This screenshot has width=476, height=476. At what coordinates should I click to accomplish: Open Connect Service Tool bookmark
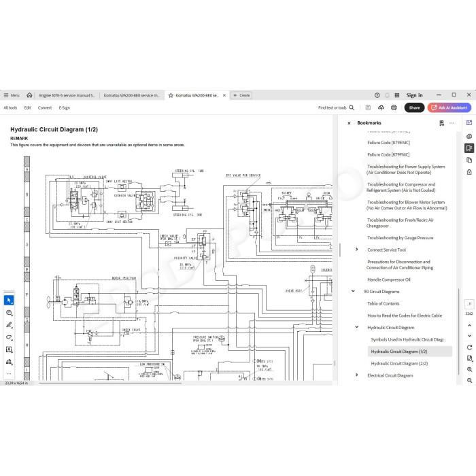(x=386, y=250)
